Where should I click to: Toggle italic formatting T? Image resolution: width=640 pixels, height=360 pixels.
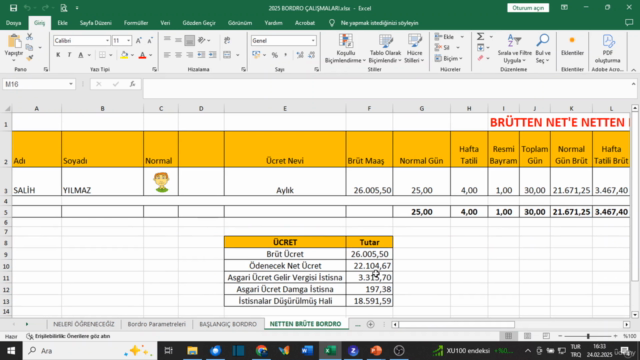(x=69, y=55)
